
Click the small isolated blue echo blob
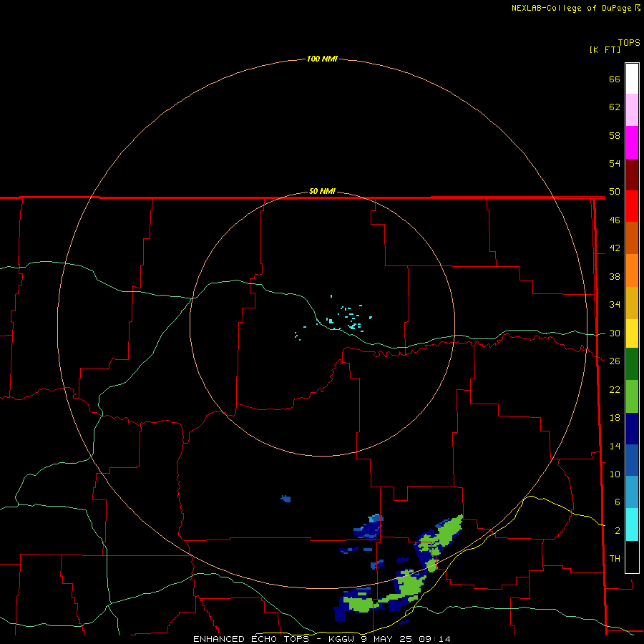(286, 499)
